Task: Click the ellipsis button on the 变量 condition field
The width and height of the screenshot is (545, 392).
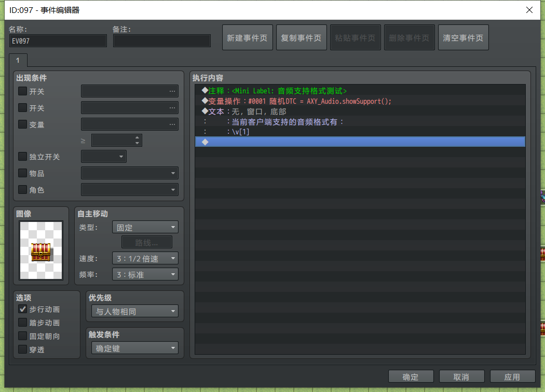Action: click(172, 124)
